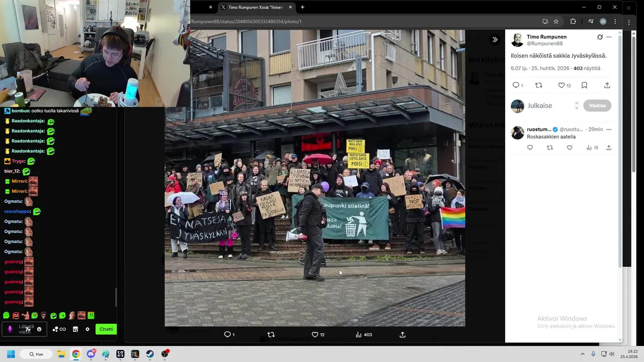The width and height of the screenshot is (644, 362).
Task: Open Timo Rumpunen's avatar
Action: [x=517, y=40]
